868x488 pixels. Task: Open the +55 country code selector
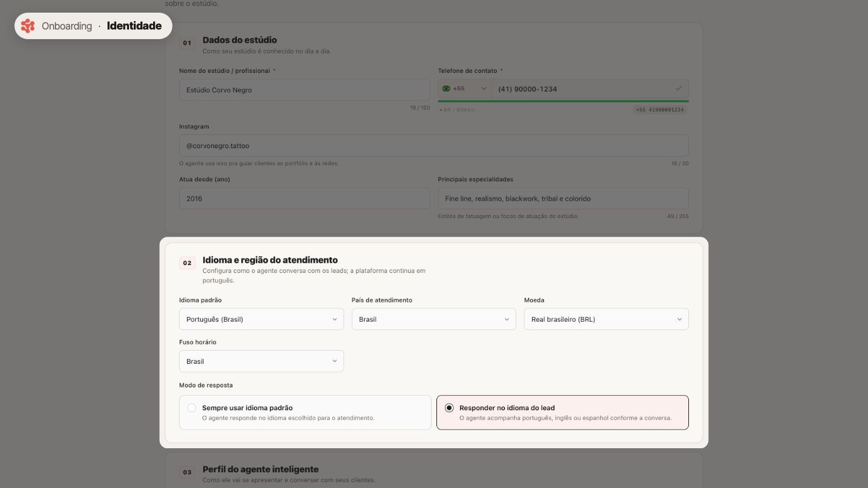pyautogui.click(x=465, y=89)
